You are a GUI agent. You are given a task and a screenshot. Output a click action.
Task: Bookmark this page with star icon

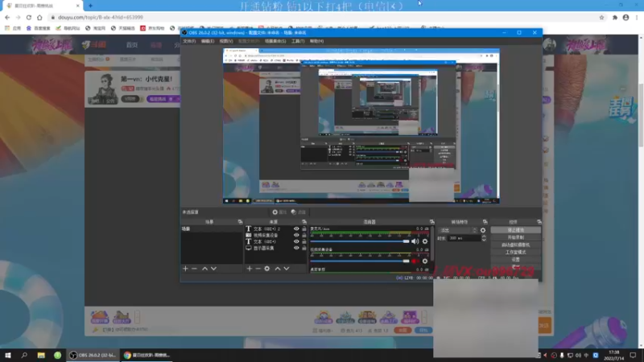pos(601,17)
